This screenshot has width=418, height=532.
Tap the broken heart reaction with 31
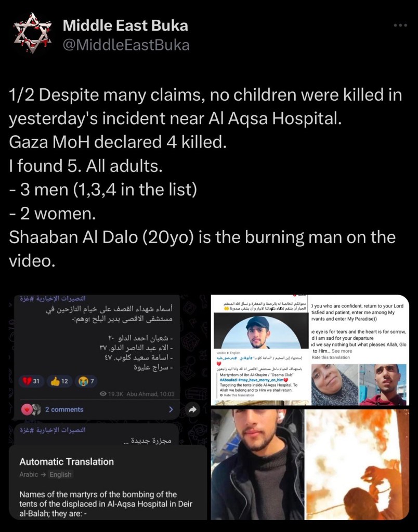click(x=31, y=381)
